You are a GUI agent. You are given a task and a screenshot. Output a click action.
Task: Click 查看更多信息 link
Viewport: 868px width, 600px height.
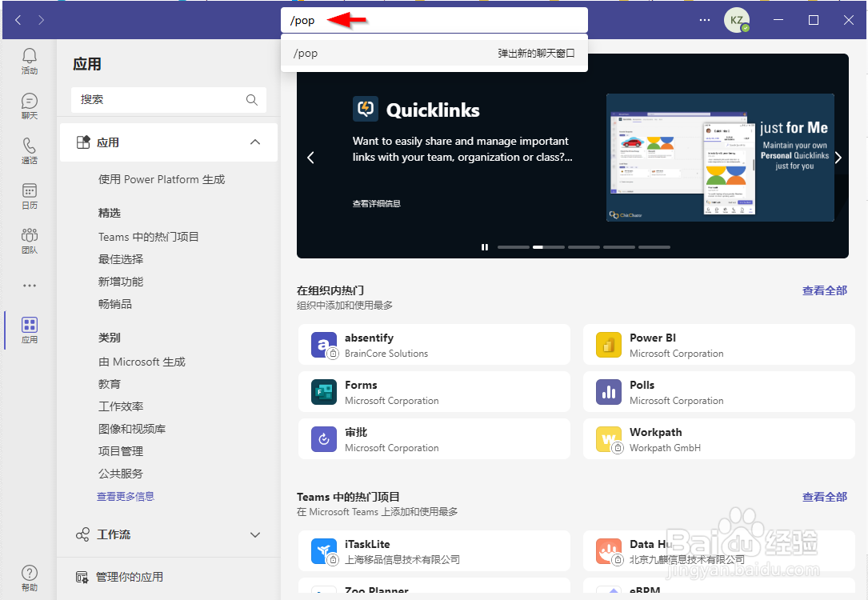[126, 497]
